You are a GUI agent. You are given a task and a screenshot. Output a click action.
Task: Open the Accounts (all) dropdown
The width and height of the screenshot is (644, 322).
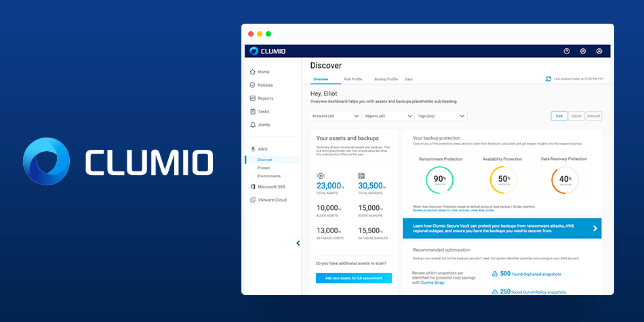pyautogui.click(x=336, y=116)
